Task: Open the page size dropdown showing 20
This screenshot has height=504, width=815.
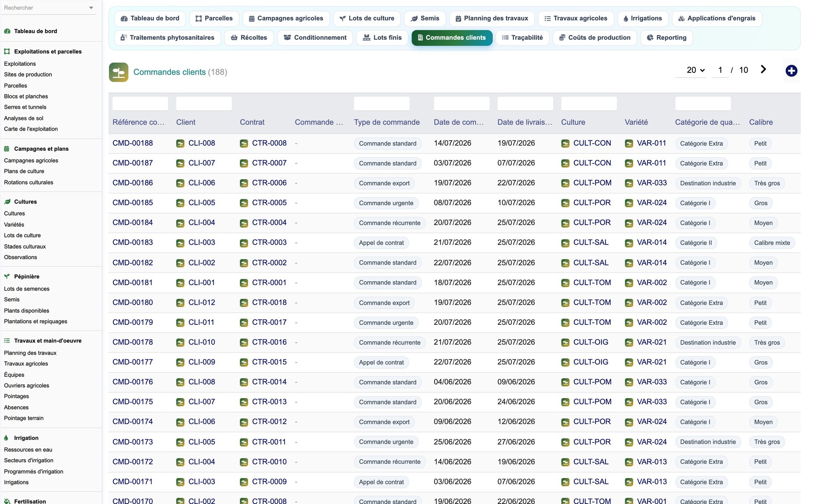Action: tap(691, 70)
